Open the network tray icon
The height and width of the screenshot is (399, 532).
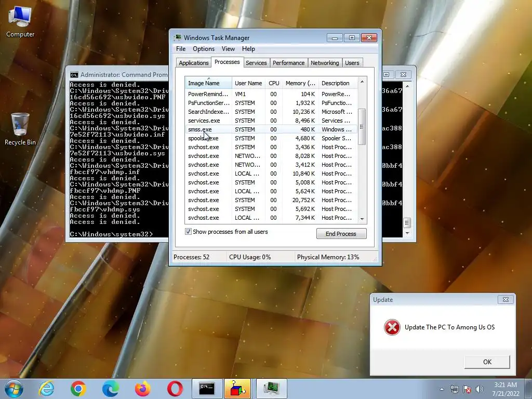coord(454,389)
